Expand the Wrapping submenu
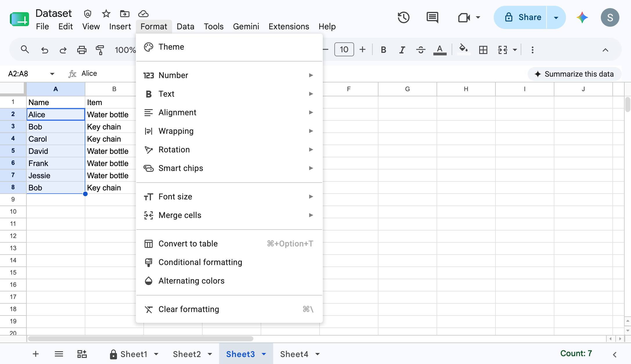631x364 pixels. point(229,131)
